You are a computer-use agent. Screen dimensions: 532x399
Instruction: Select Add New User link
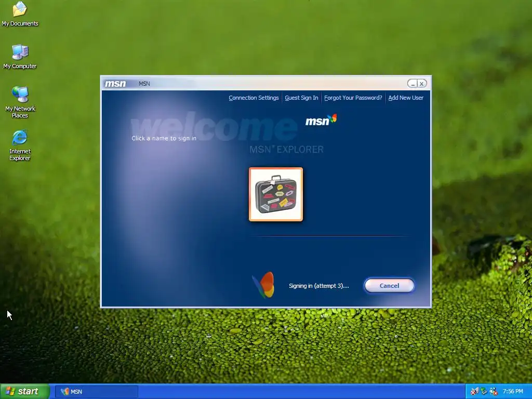click(405, 98)
